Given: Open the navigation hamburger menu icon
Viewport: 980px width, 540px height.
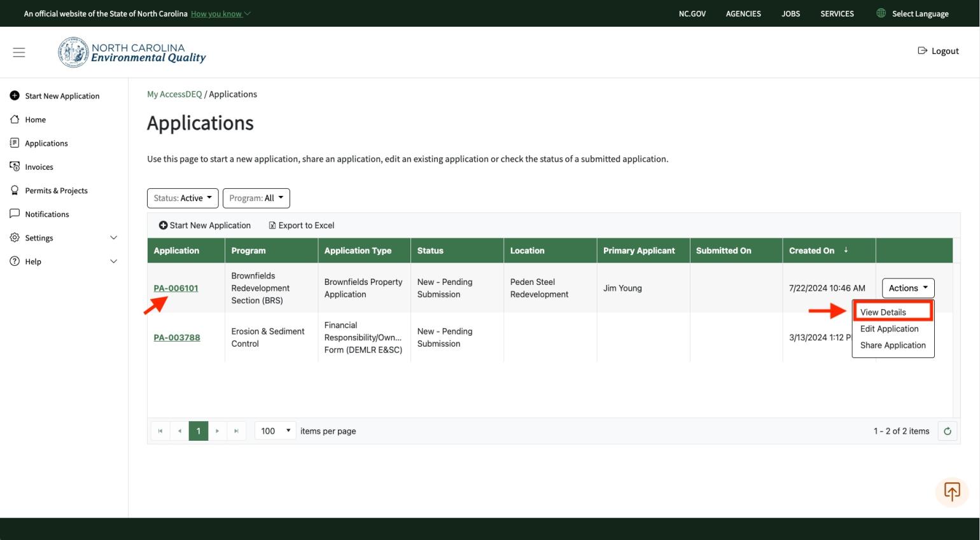Looking at the screenshot, I should 19,52.
